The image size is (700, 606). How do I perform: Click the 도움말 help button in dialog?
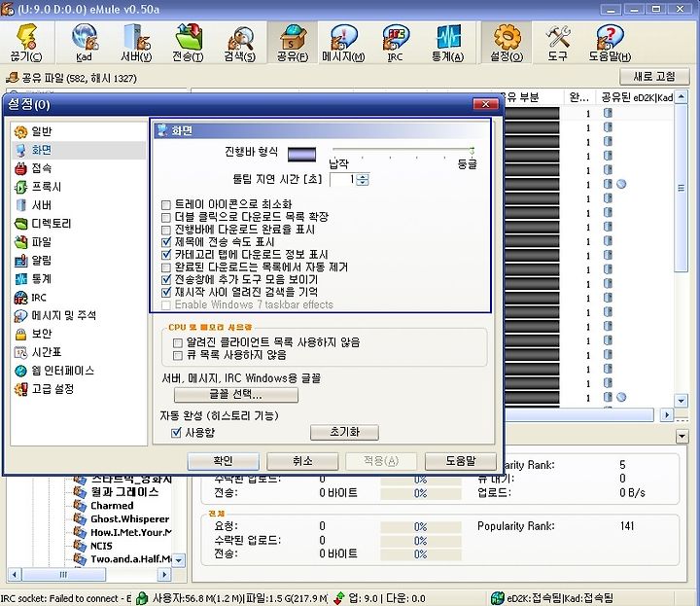pos(461,461)
